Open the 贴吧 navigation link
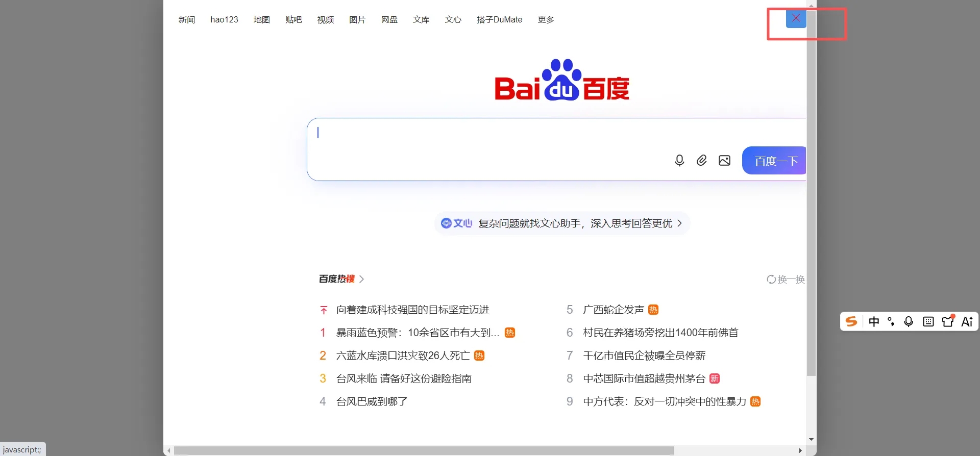Image resolution: width=980 pixels, height=456 pixels. click(293, 19)
